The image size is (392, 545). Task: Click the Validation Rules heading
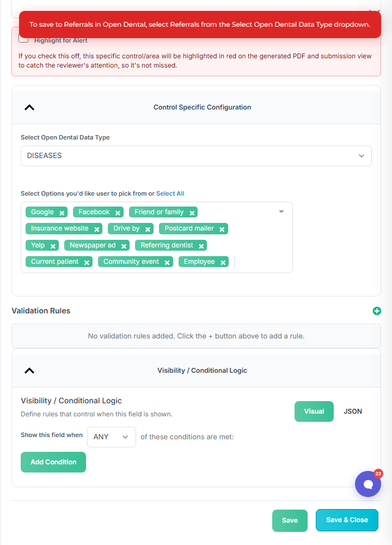pos(41,311)
